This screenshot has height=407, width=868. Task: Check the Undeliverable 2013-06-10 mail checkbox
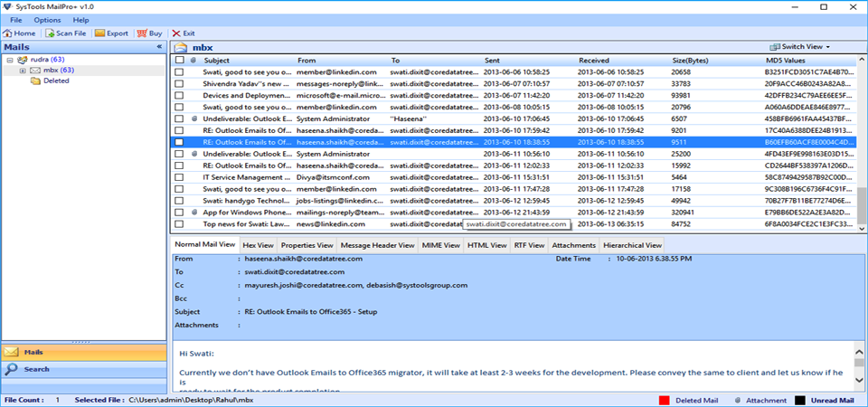coord(179,118)
